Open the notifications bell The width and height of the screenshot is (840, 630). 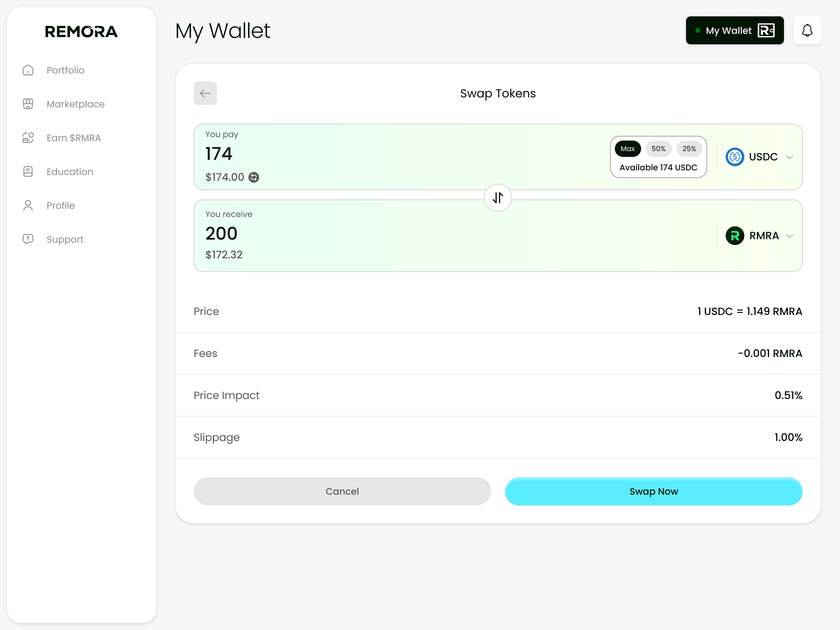(807, 30)
